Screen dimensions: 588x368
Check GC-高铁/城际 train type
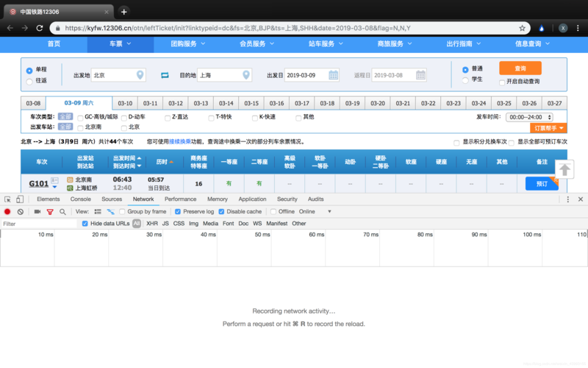click(x=80, y=118)
